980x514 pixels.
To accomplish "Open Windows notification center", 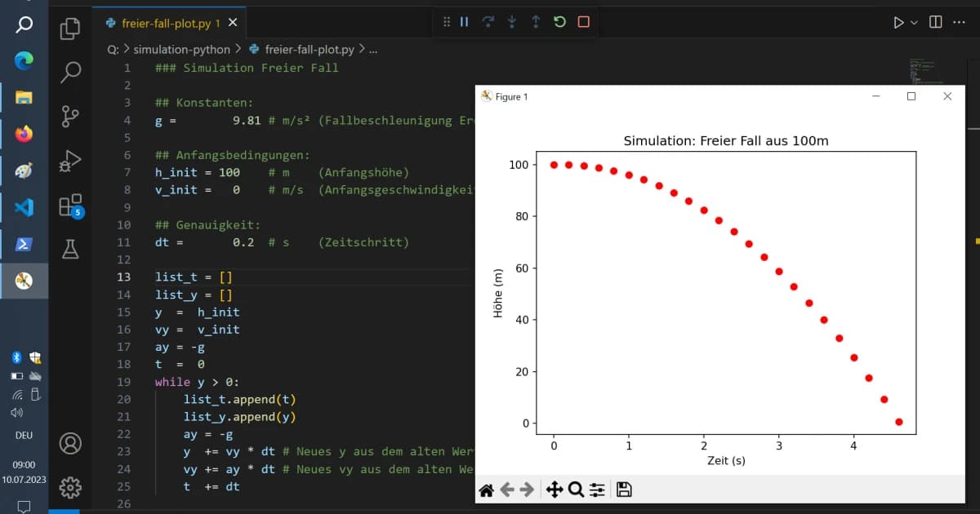I will click(24, 506).
